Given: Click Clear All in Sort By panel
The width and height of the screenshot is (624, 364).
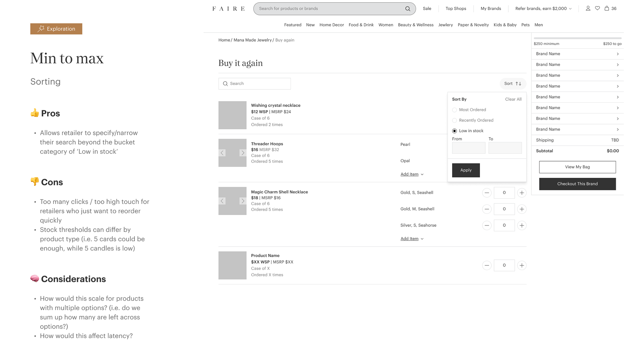Looking at the screenshot, I should pyautogui.click(x=513, y=99).
